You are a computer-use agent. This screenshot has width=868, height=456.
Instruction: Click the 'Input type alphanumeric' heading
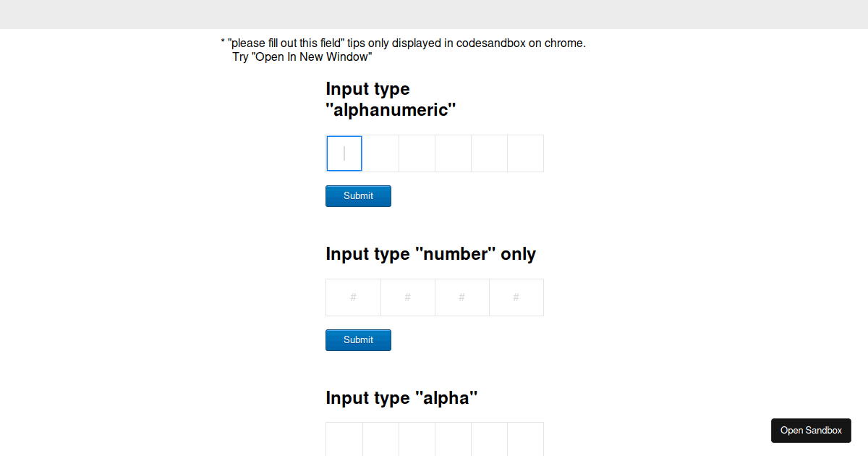click(391, 99)
